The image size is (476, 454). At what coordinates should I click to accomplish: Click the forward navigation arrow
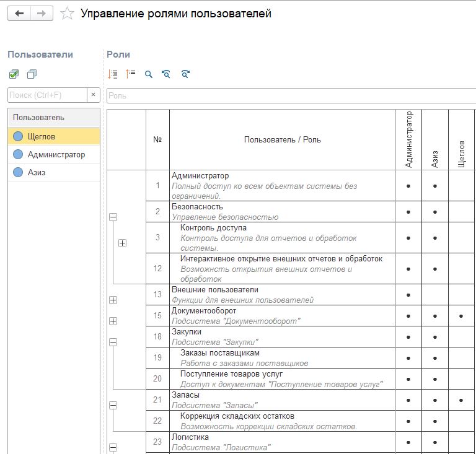42,14
